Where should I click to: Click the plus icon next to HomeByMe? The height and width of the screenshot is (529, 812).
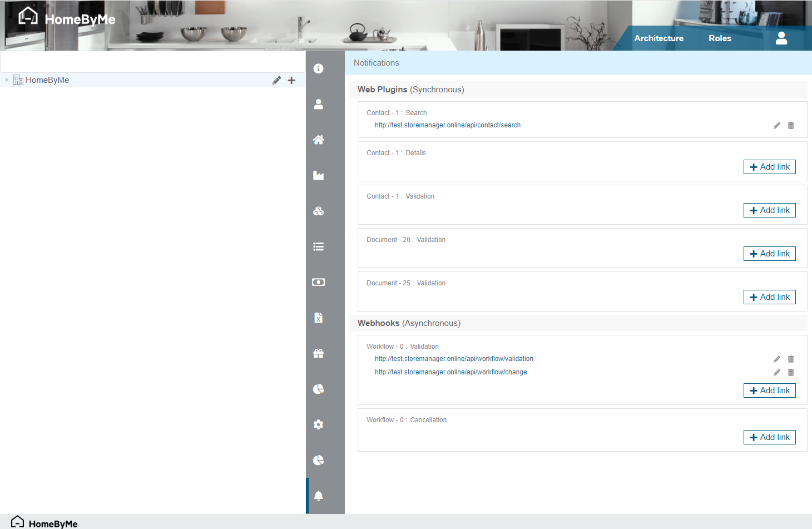tap(291, 81)
